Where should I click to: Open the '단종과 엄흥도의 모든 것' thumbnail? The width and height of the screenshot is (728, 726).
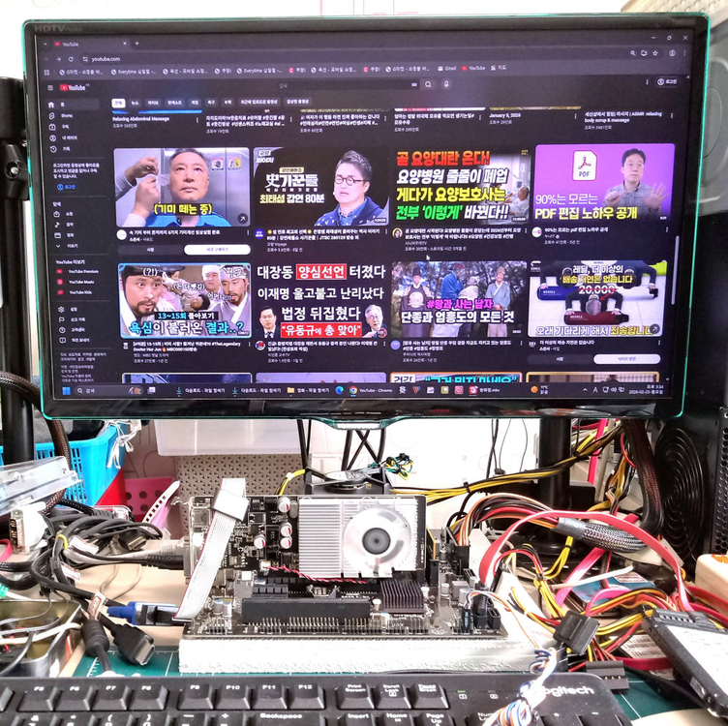(x=459, y=299)
